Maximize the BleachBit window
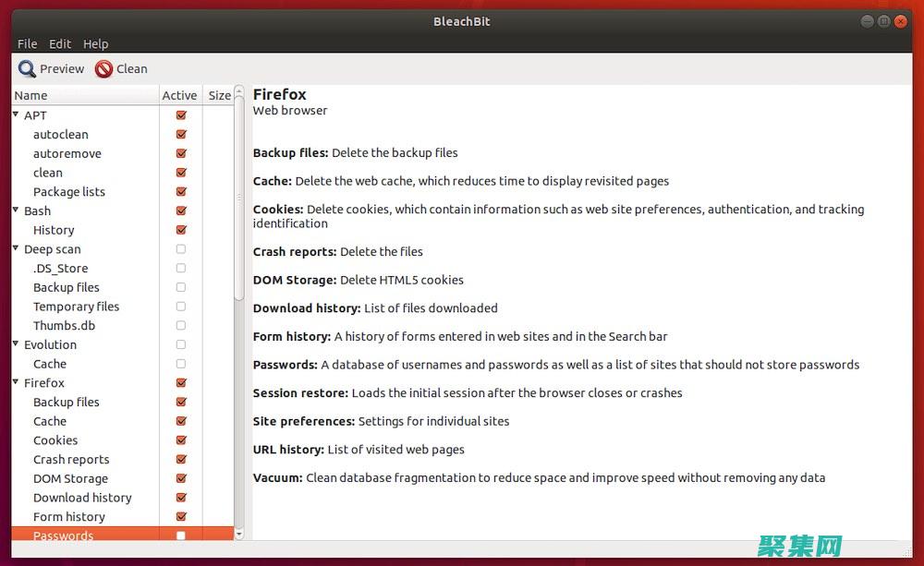This screenshot has height=566, width=924. tap(885, 21)
